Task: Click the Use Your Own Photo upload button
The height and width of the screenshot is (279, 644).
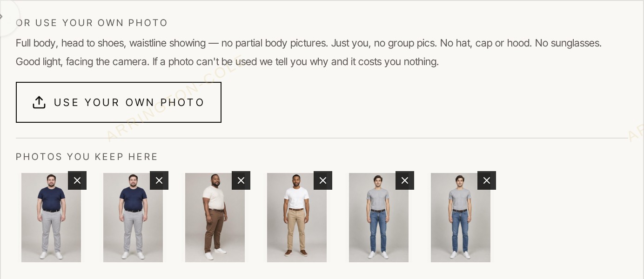Action: (x=119, y=102)
